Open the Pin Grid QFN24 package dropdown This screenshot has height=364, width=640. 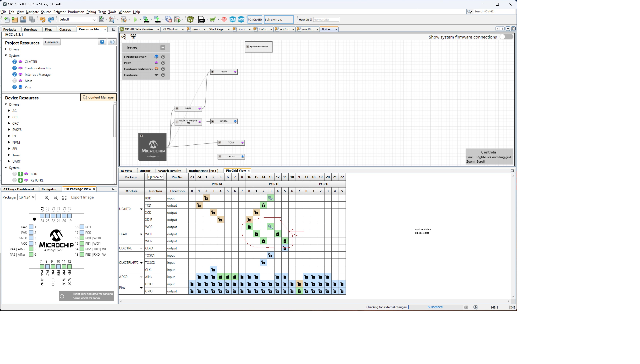155,177
